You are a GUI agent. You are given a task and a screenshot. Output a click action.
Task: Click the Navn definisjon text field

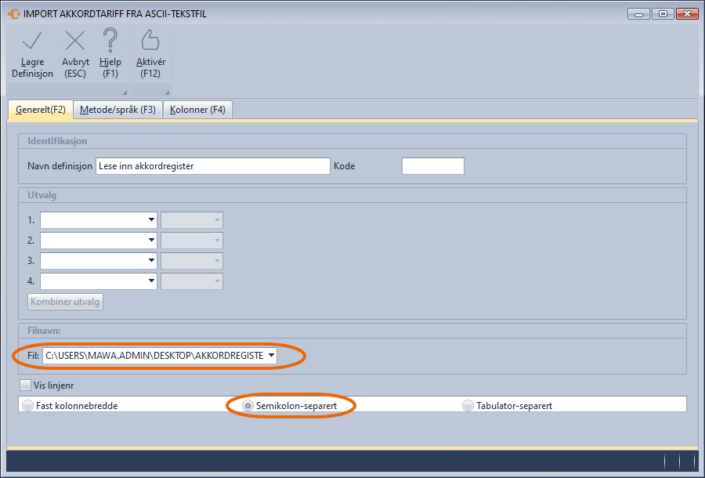pyautogui.click(x=212, y=166)
